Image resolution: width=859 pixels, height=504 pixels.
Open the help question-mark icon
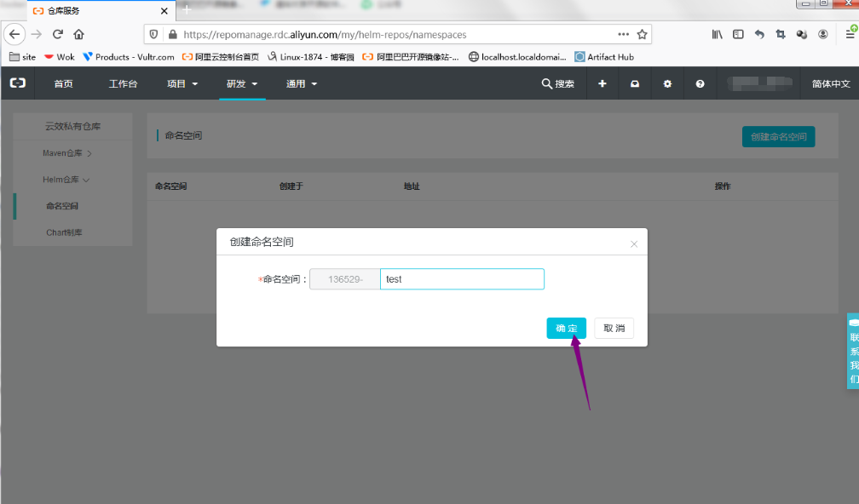(700, 83)
